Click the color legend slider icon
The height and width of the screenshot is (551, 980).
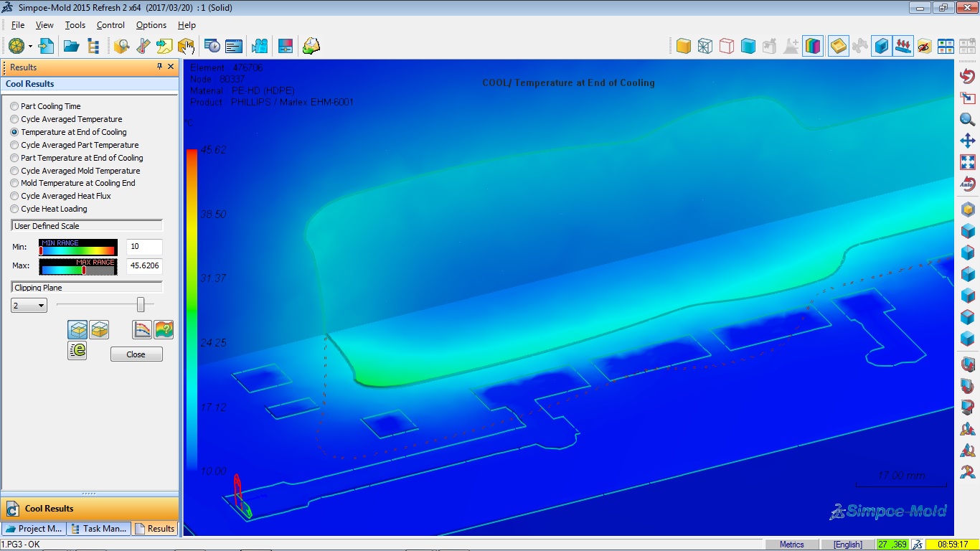tap(285, 46)
